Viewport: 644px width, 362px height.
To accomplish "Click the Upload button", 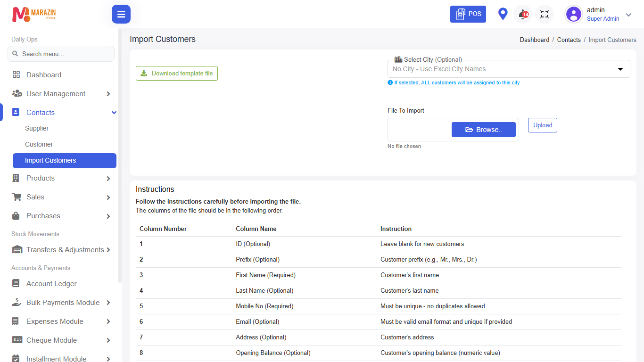I will coord(543,125).
